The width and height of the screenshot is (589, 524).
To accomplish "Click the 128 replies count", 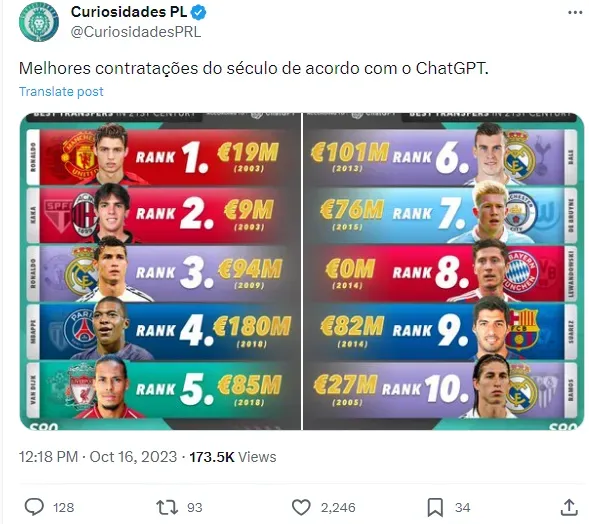I will [x=63, y=507].
